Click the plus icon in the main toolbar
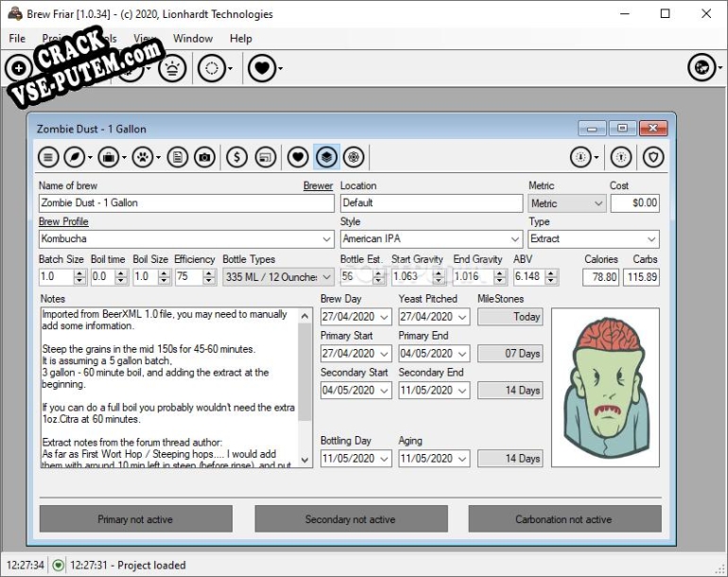728x577 pixels. coord(19,69)
